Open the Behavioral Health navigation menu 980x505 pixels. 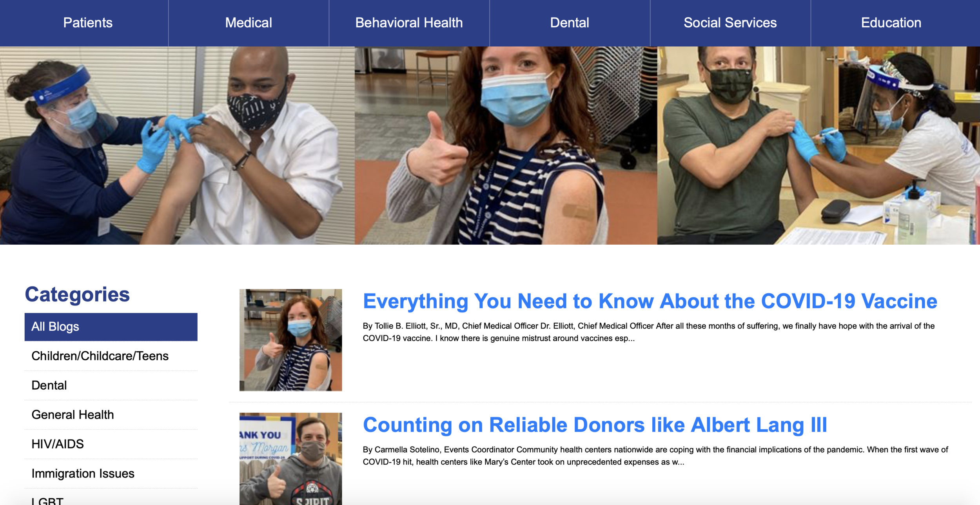click(409, 22)
